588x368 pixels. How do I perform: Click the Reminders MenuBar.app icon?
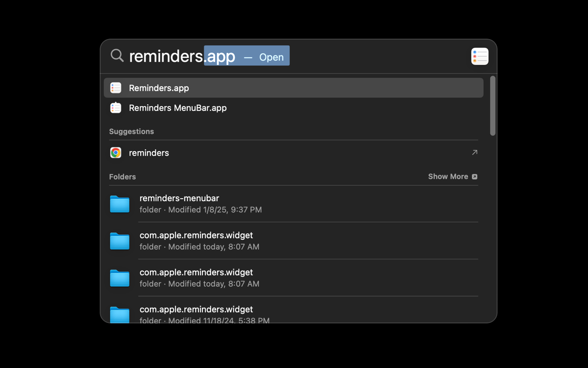click(x=116, y=108)
